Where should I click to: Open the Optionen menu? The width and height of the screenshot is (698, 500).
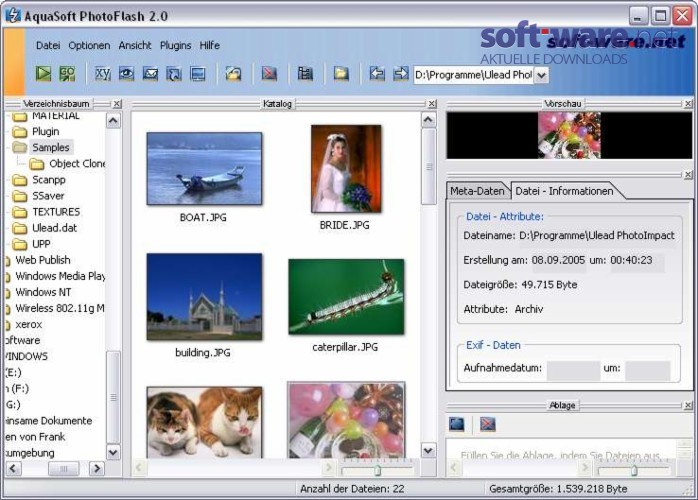click(89, 45)
